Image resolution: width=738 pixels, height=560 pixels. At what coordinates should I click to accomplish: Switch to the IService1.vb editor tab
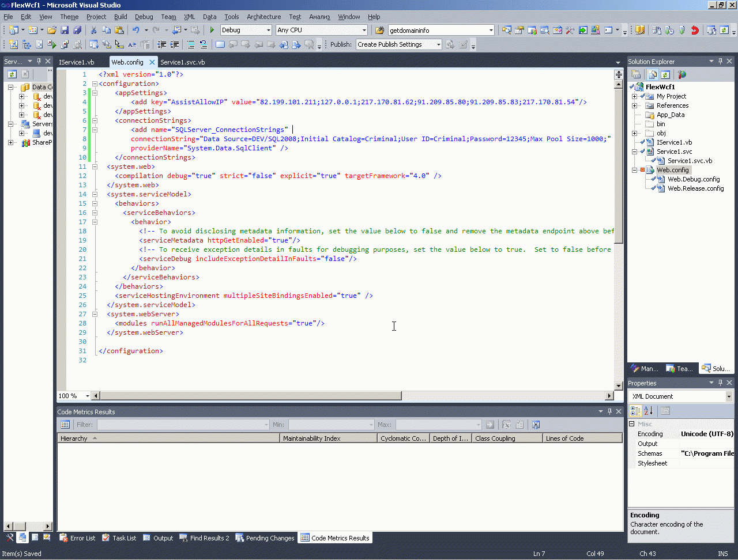pyautogui.click(x=77, y=62)
